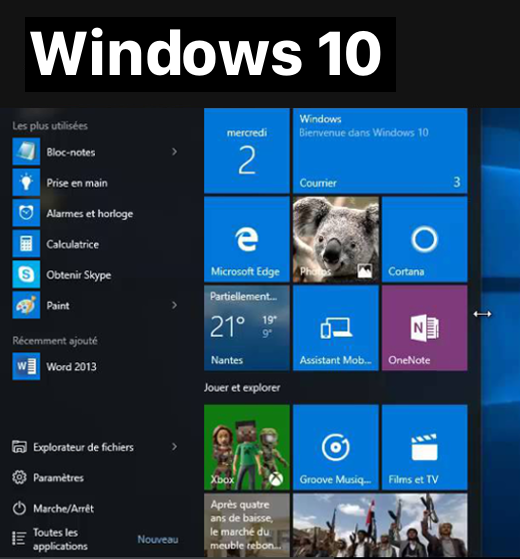520x559 pixels.
Task: Expand the Explorateur de fichiers arrow
Action: (174, 447)
